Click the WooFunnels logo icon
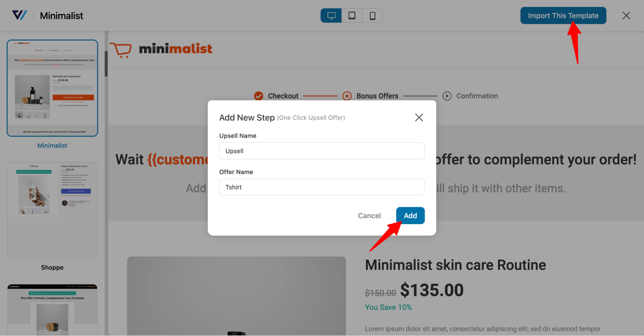644x336 pixels. 20,15
